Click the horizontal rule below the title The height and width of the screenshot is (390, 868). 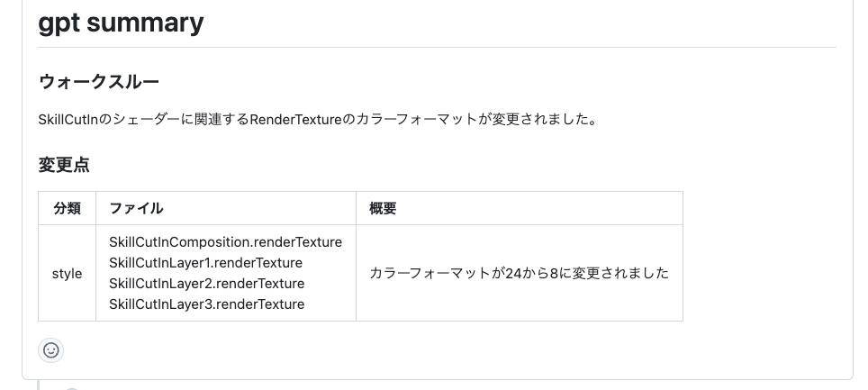(x=437, y=47)
